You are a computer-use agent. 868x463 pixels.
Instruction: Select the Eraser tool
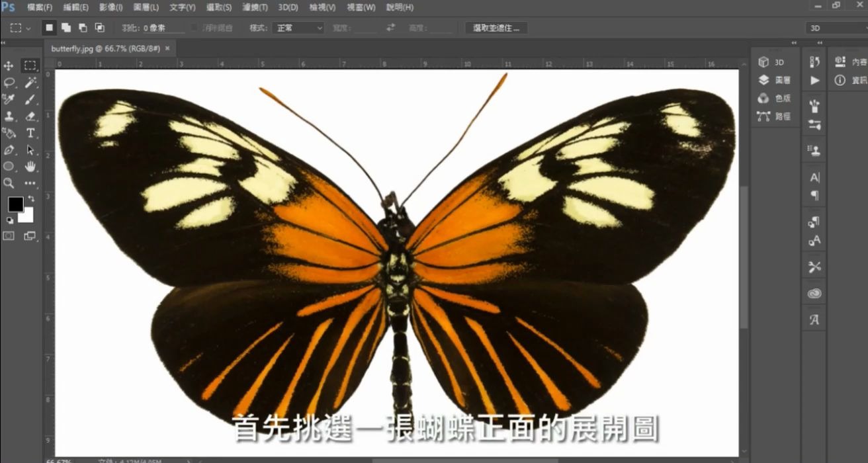(30, 116)
